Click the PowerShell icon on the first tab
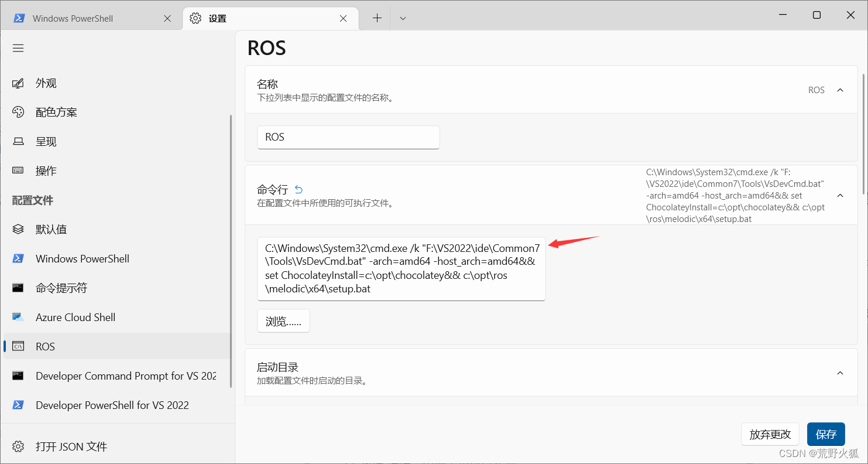The image size is (868, 464). click(19, 18)
